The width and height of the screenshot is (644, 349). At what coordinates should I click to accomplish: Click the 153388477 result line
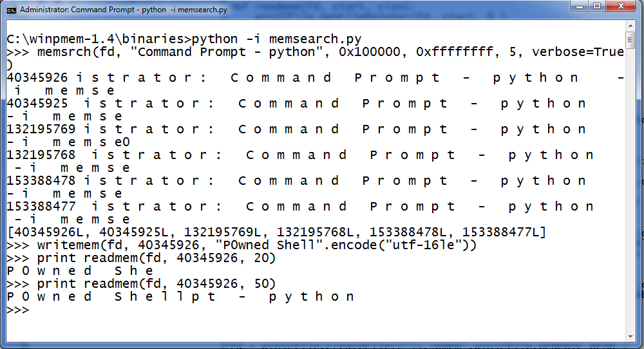click(300, 212)
